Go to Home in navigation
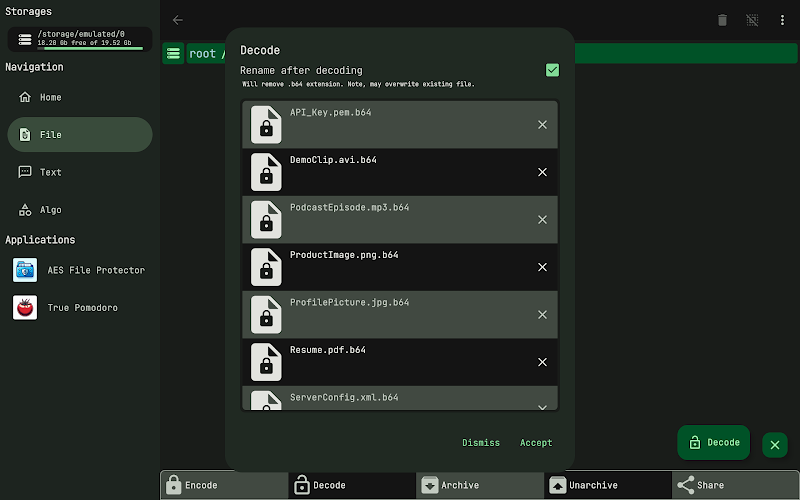The image size is (800, 500). pyautogui.click(x=80, y=97)
